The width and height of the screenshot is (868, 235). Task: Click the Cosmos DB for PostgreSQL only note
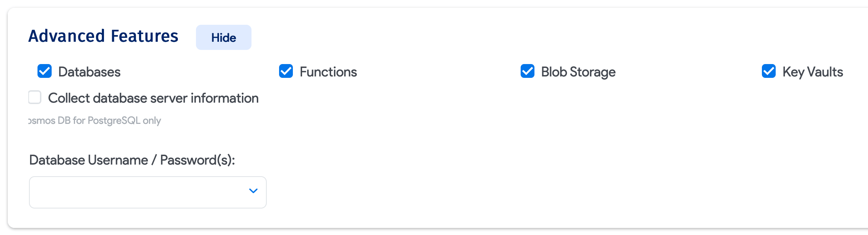point(94,121)
